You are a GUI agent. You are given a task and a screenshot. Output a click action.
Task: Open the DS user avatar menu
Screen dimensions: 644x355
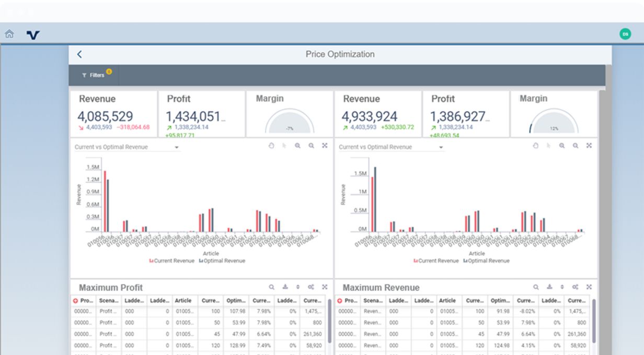coord(625,34)
